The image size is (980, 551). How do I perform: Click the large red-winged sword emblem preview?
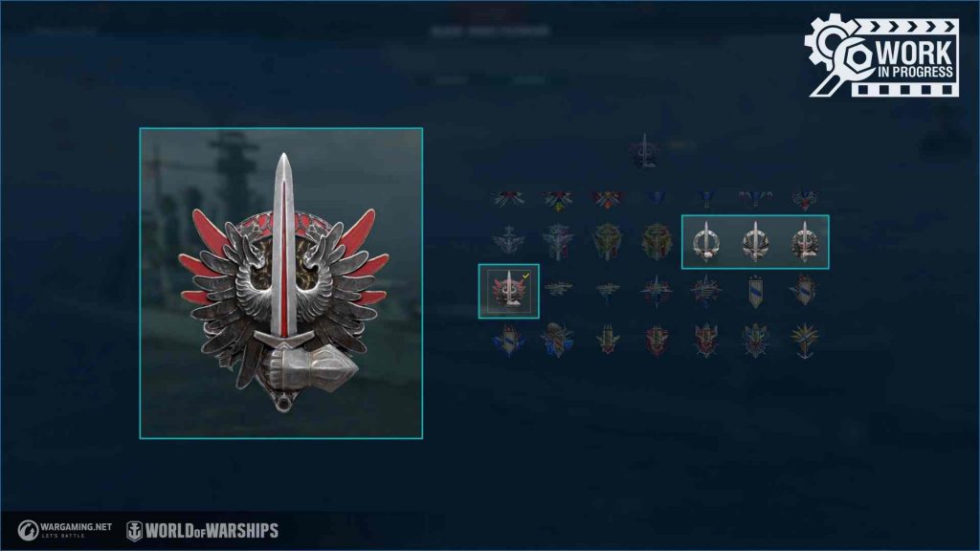281,283
